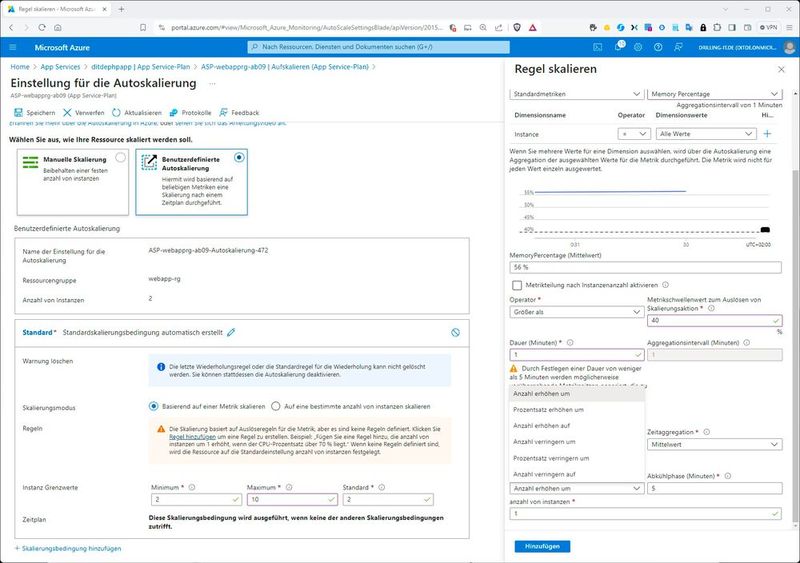Close the Regel skalieren panel

[781, 69]
